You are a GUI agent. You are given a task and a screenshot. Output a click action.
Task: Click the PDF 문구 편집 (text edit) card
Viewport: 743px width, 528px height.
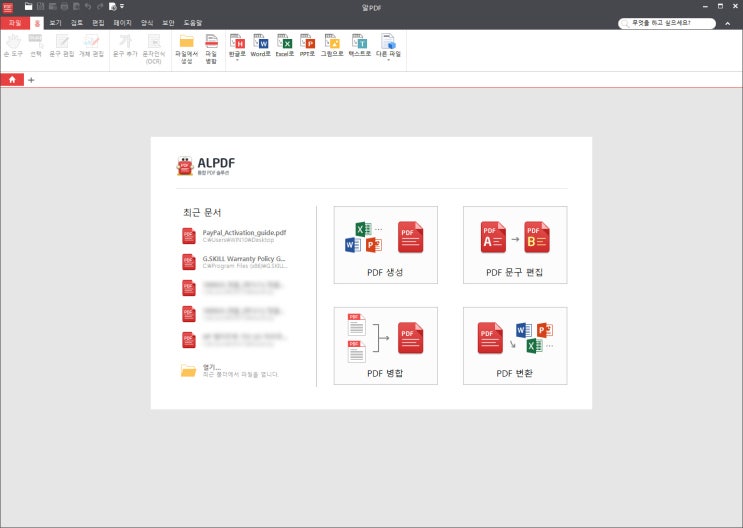[515, 245]
